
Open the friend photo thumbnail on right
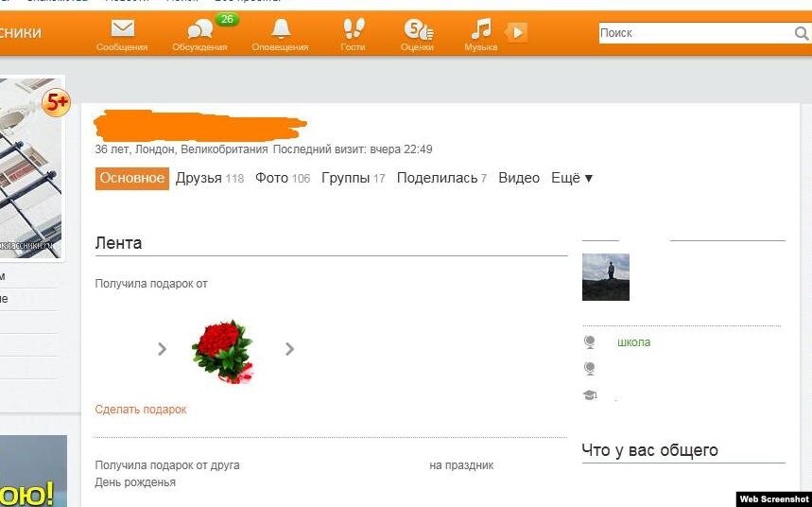click(605, 277)
